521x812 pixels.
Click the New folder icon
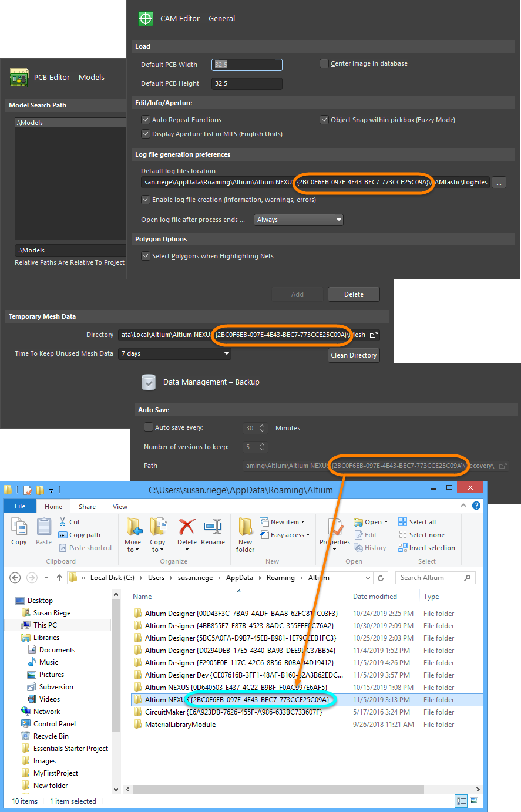246,527
